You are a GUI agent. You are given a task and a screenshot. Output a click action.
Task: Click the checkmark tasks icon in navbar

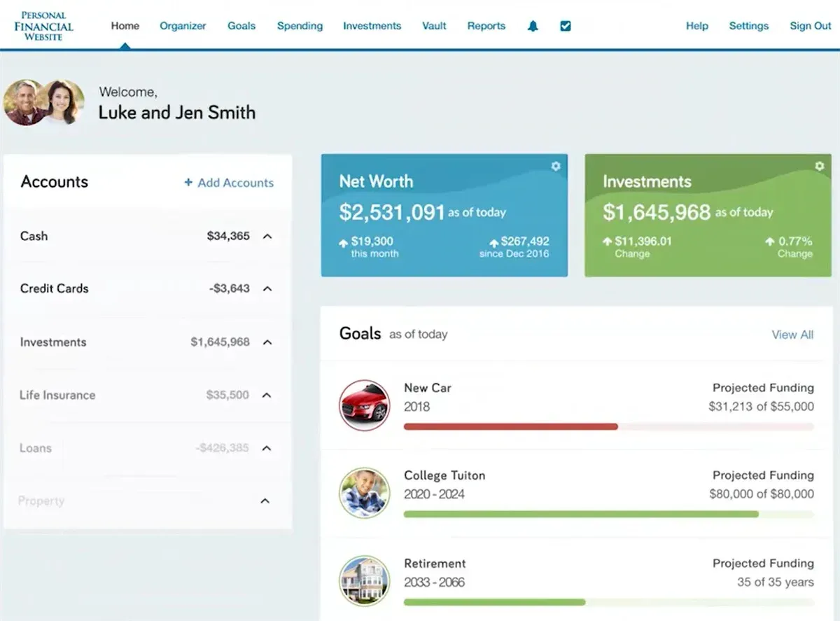(566, 26)
